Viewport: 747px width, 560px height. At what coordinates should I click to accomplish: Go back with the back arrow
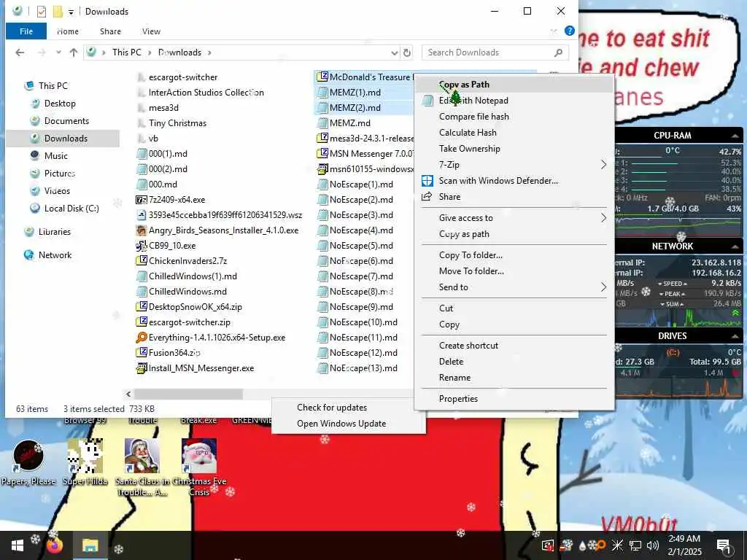click(x=20, y=52)
